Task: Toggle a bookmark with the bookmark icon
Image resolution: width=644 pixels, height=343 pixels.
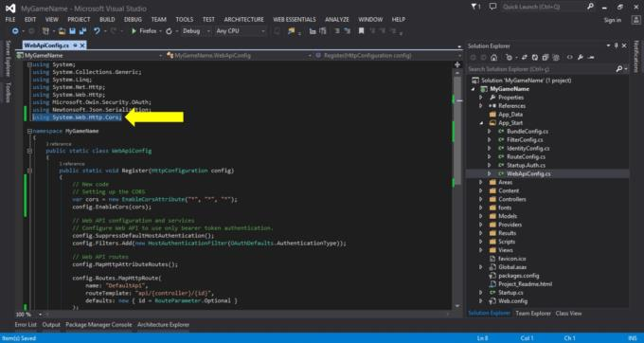Action: [361, 31]
